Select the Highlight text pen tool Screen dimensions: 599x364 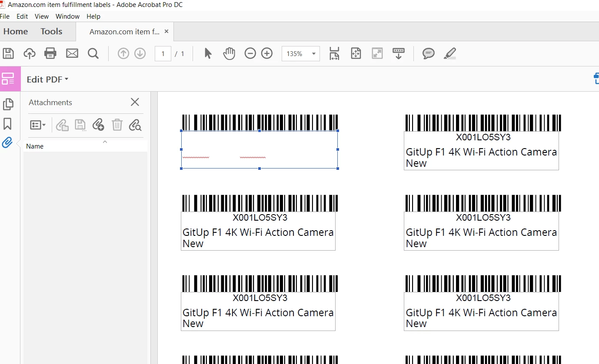(x=450, y=53)
